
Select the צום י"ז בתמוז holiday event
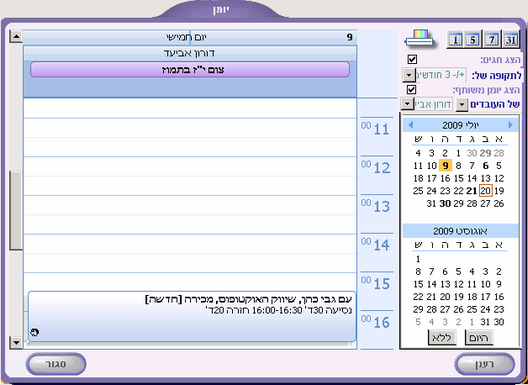[x=190, y=70]
